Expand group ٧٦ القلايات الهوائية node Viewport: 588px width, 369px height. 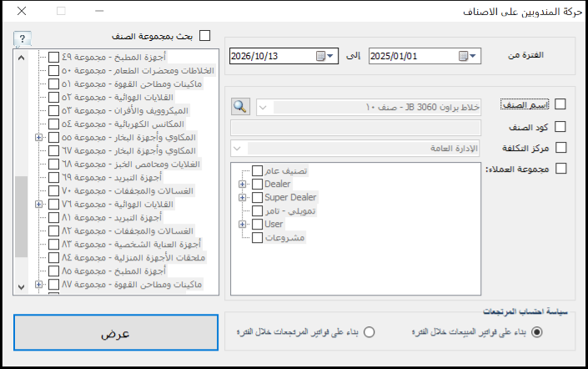click(38, 205)
